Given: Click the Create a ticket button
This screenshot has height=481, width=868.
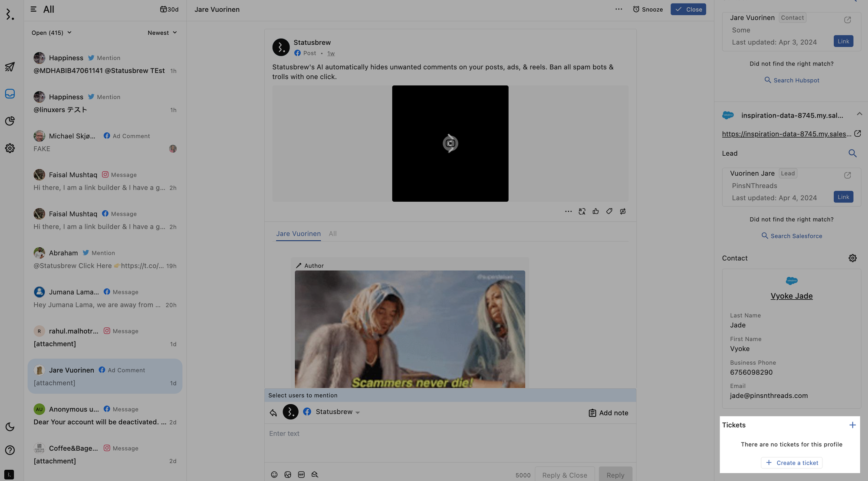Looking at the screenshot, I should (792, 463).
